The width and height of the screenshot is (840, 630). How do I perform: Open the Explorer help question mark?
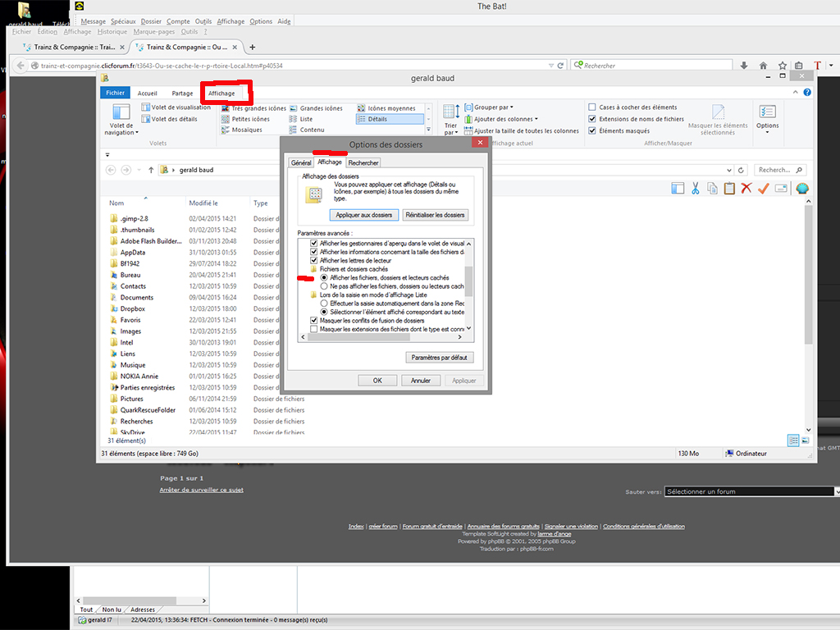coord(807,92)
